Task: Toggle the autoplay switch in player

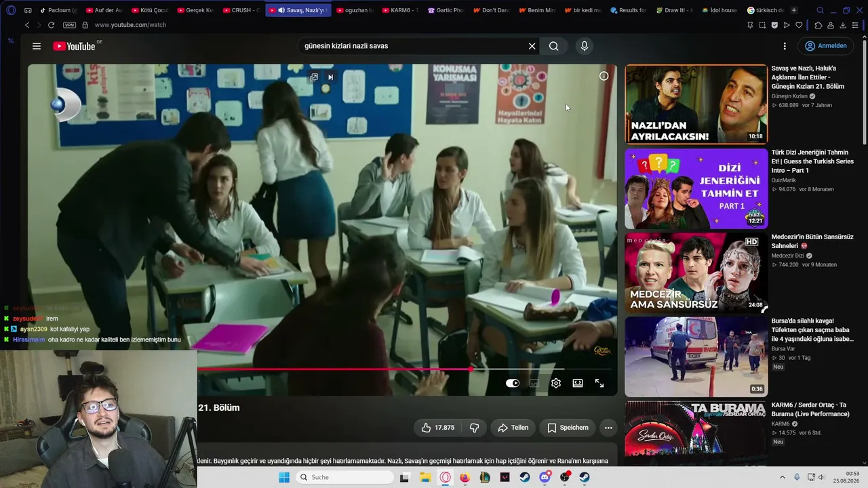Action: (513, 383)
